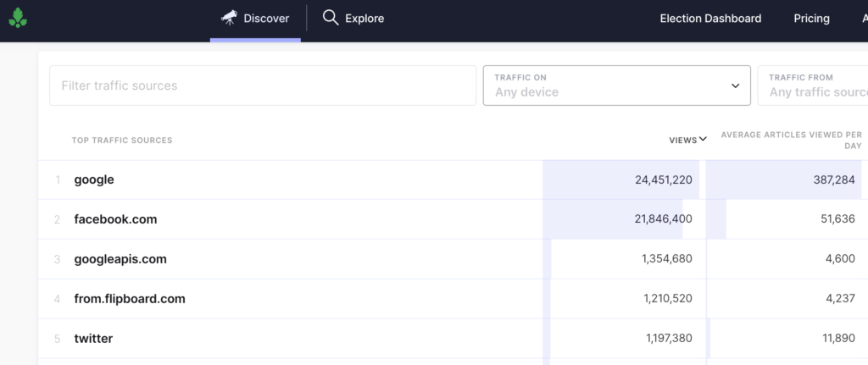The width and height of the screenshot is (868, 365).
Task: Switch to the Explore tab
Action: pyautogui.click(x=353, y=19)
